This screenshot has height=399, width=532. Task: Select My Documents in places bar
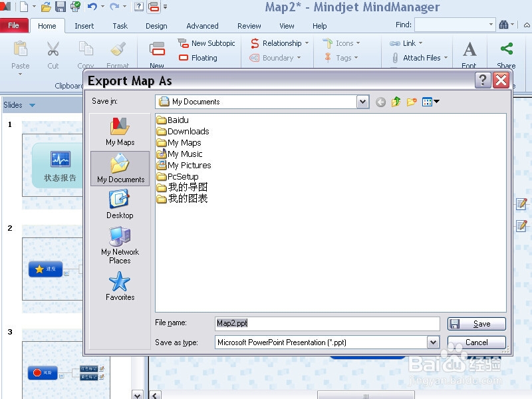(x=120, y=168)
